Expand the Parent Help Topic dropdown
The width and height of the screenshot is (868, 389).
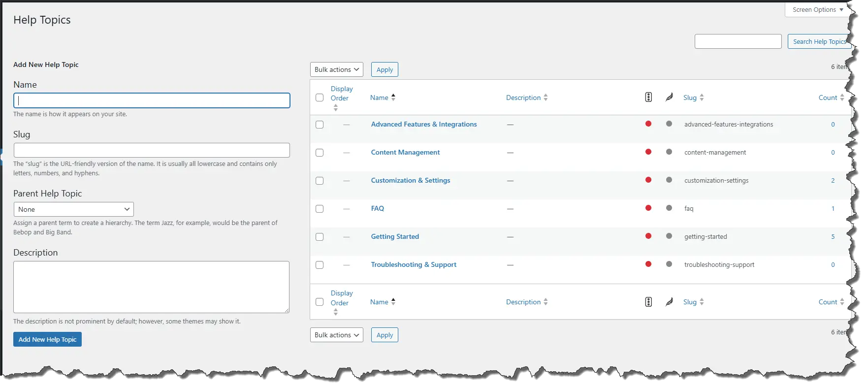[74, 209]
